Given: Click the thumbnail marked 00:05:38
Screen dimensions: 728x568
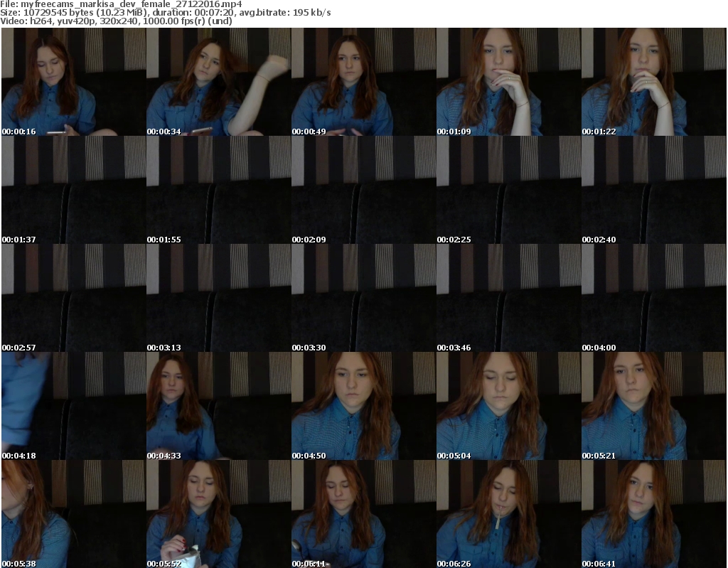Looking at the screenshot, I should click(x=74, y=514).
